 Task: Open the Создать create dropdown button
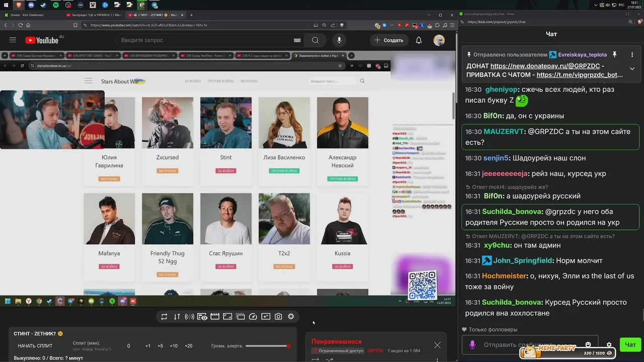389,40
